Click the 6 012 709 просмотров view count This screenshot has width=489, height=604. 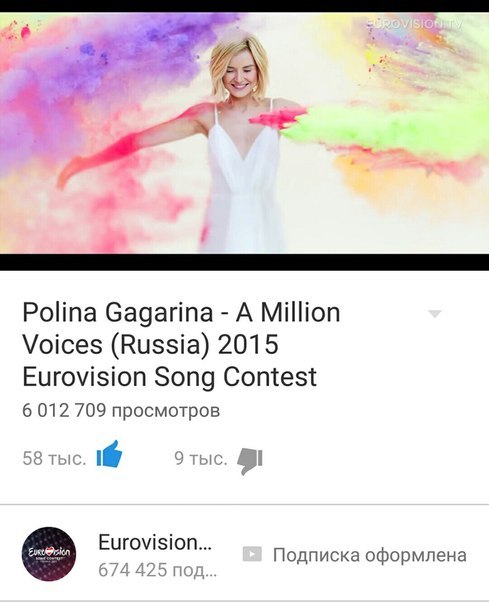point(121,410)
